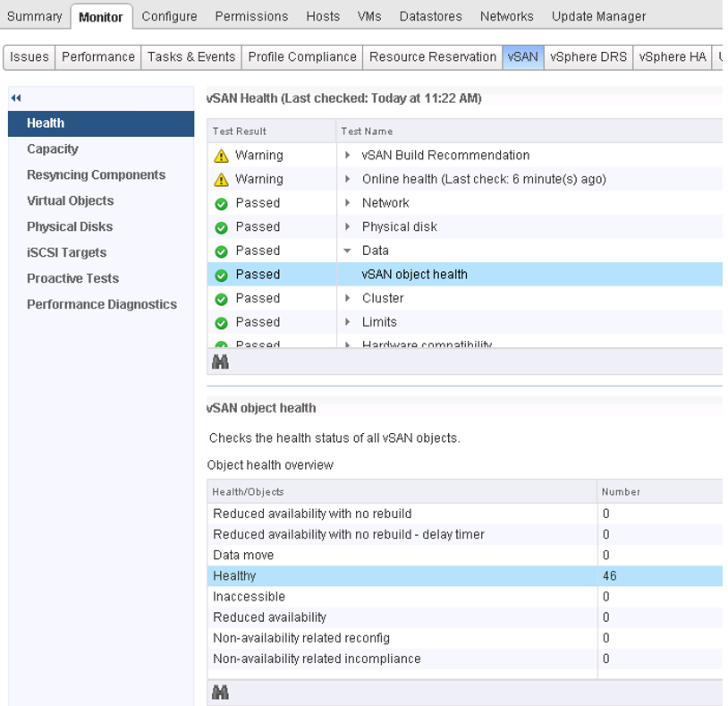Select the Data move row
This screenshot has height=706, width=728.
tap(465, 555)
